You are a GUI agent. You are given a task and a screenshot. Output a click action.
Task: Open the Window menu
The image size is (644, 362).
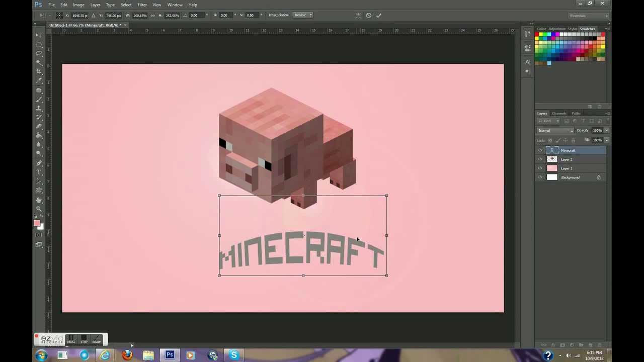(x=175, y=5)
